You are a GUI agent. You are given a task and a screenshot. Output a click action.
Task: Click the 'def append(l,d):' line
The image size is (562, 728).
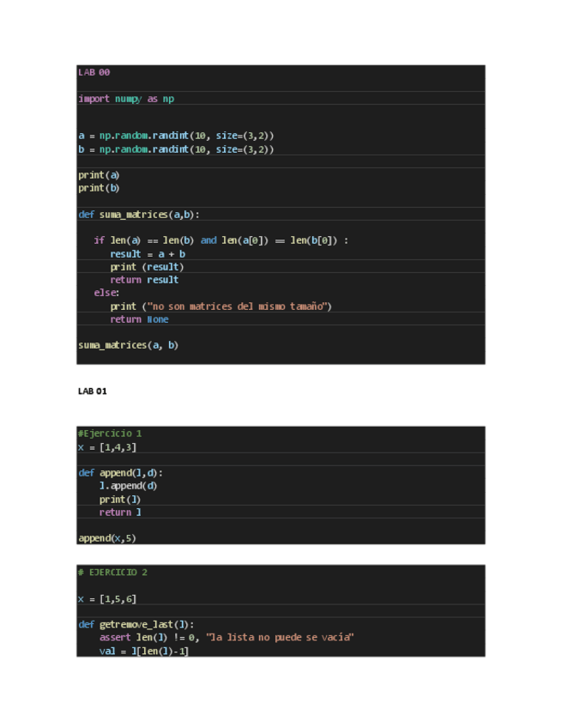click(120, 473)
